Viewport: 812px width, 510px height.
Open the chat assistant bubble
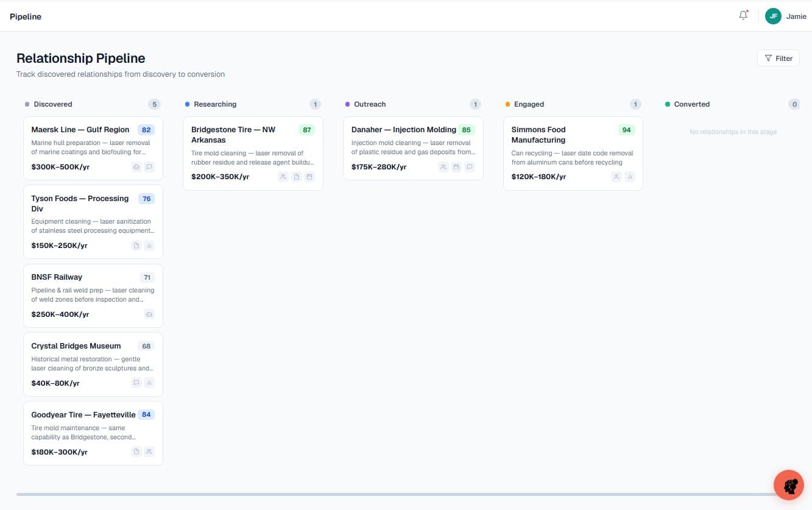789,485
